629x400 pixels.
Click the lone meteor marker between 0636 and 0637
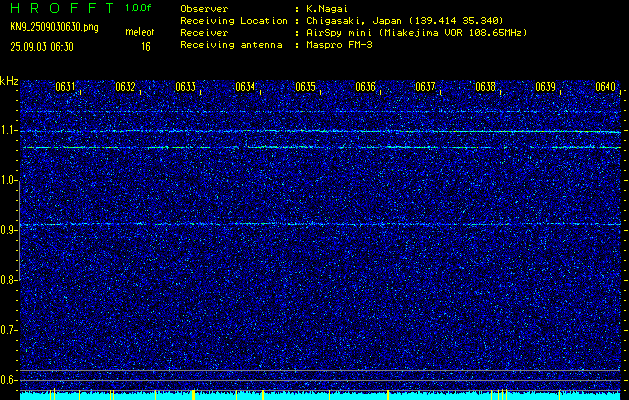388,395
